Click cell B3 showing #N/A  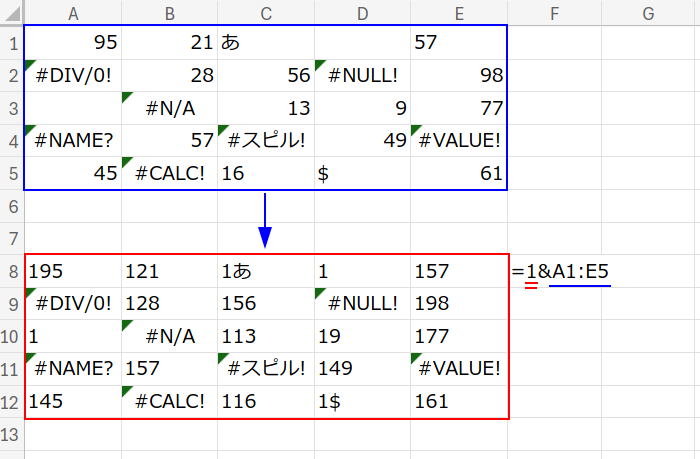169,108
